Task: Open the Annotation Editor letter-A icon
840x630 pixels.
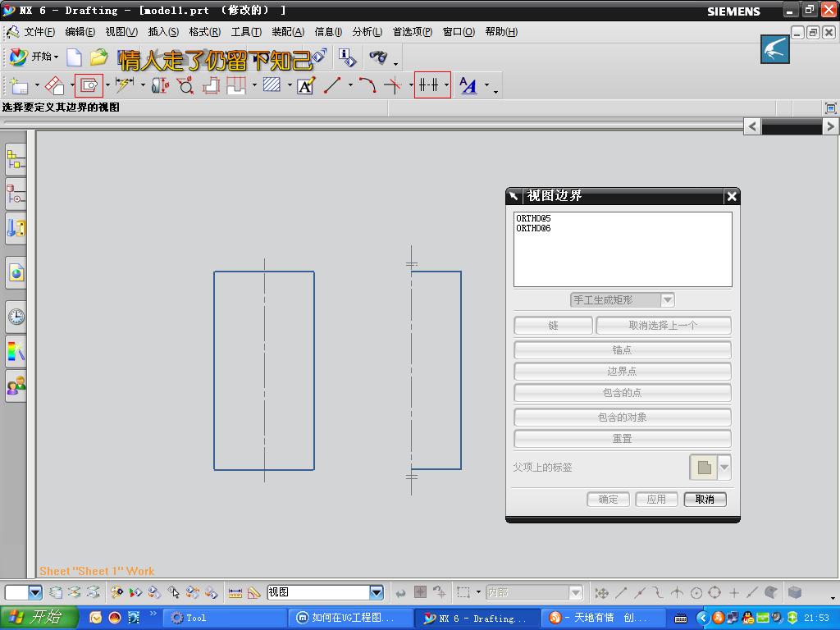Action: click(x=306, y=85)
